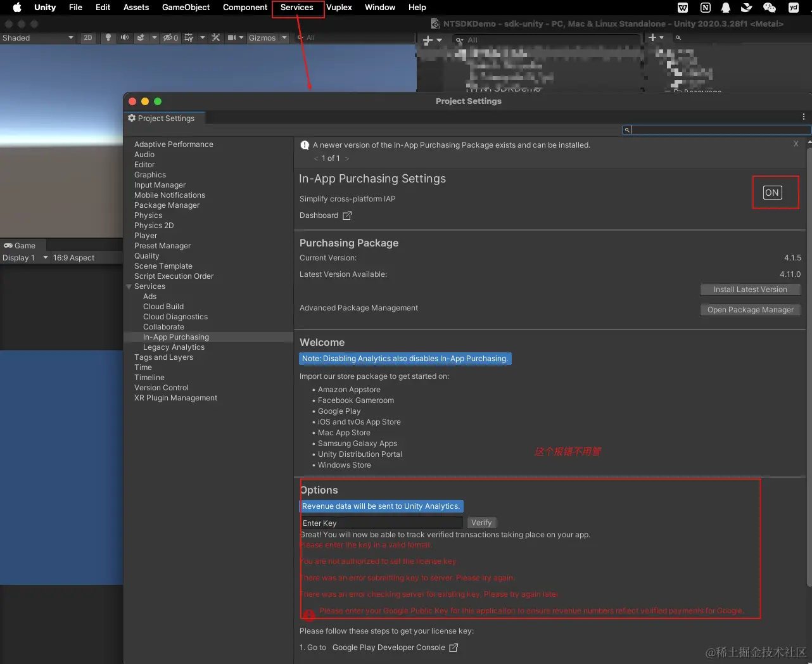Switch to the Game tab

click(x=20, y=246)
